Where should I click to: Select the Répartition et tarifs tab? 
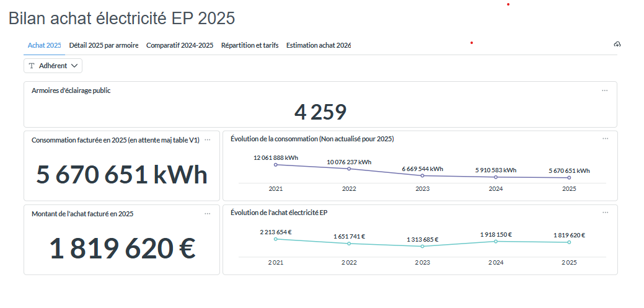pyautogui.click(x=250, y=45)
